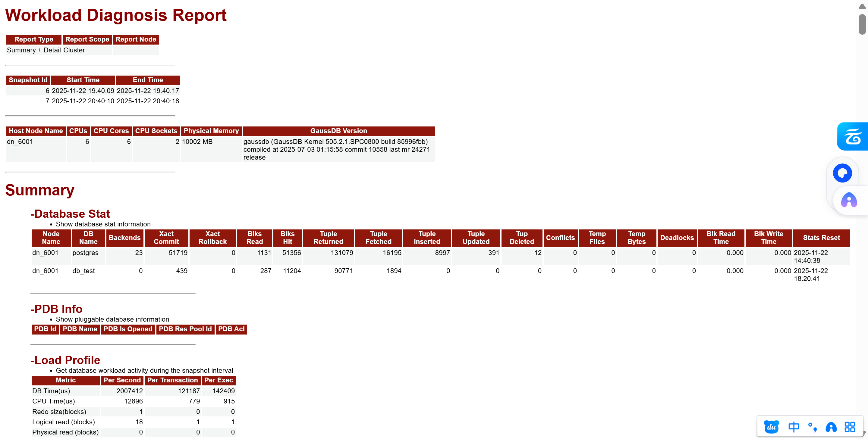Select the db_test database name cell
Viewport: 868px width, 439px height.
[x=83, y=271]
